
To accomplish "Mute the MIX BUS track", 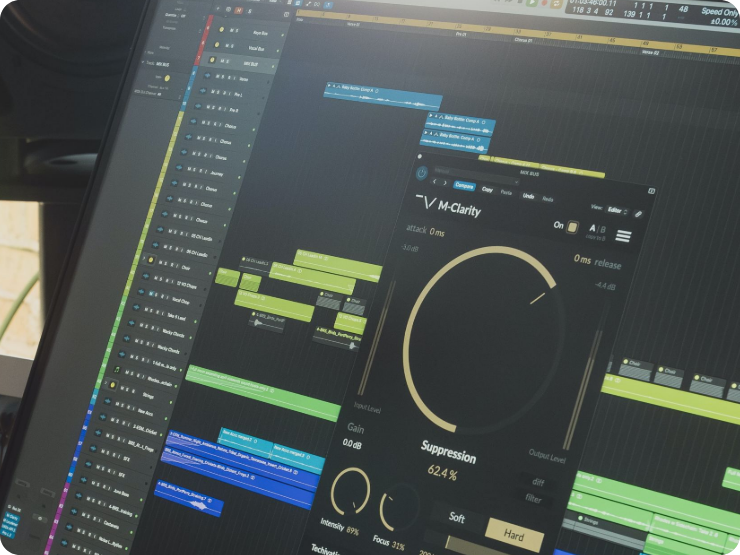I will point(222,61).
